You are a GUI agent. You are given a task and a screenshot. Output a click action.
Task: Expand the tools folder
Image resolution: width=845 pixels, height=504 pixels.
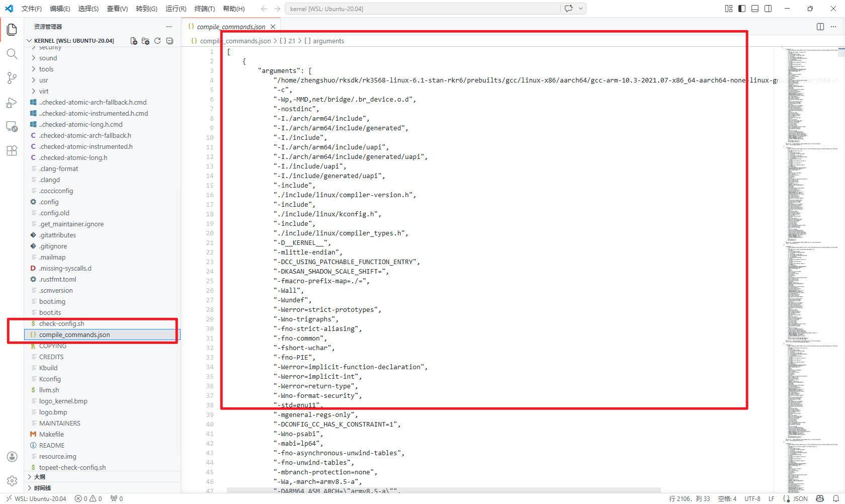click(x=103, y=69)
